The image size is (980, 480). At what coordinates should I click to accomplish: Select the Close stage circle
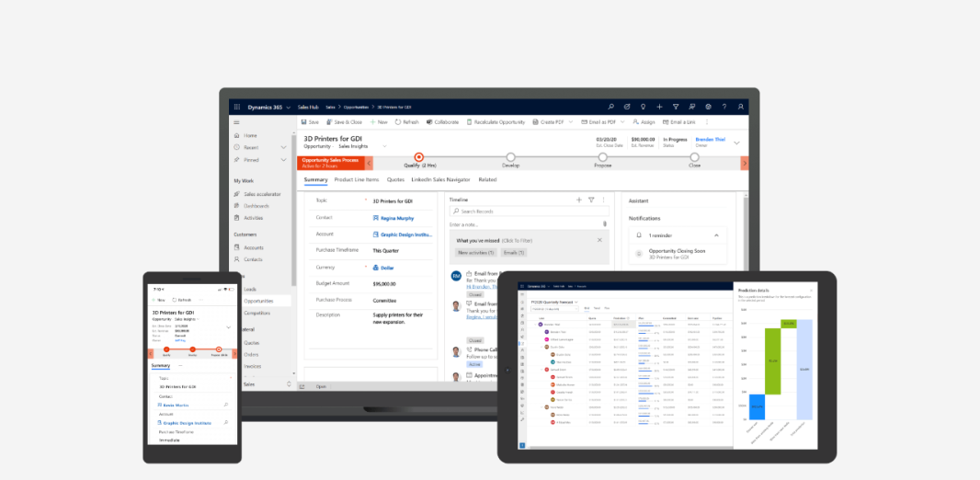[694, 157]
